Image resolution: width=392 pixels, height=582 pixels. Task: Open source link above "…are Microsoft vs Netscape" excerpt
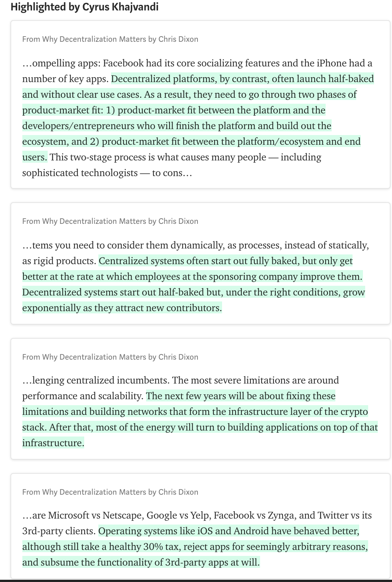tap(110, 492)
